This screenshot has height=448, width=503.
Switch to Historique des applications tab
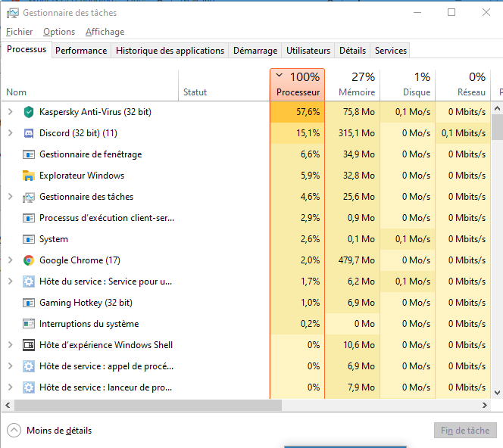pyautogui.click(x=170, y=51)
